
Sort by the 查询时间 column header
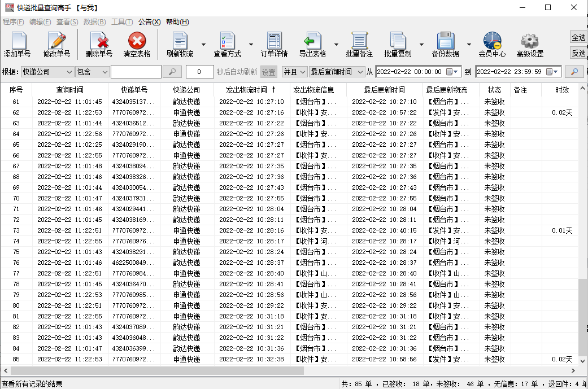click(69, 90)
